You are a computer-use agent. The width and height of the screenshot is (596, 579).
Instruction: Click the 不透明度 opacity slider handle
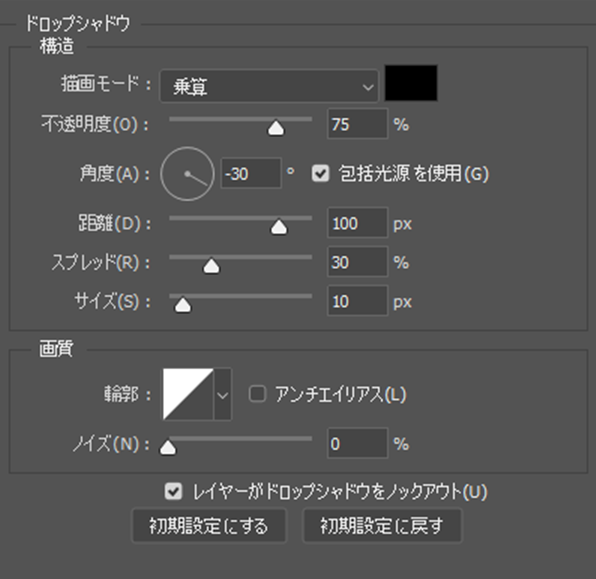[276, 128]
